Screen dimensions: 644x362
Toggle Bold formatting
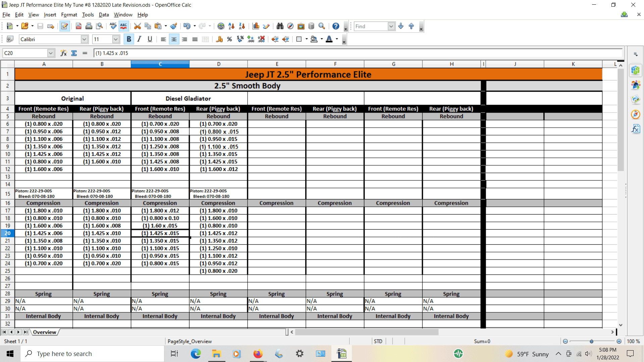click(129, 39)
